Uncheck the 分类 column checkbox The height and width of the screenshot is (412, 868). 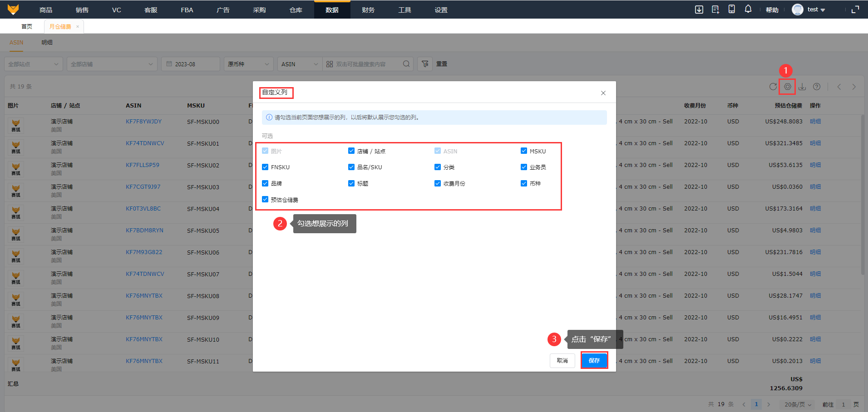point(438,167)
